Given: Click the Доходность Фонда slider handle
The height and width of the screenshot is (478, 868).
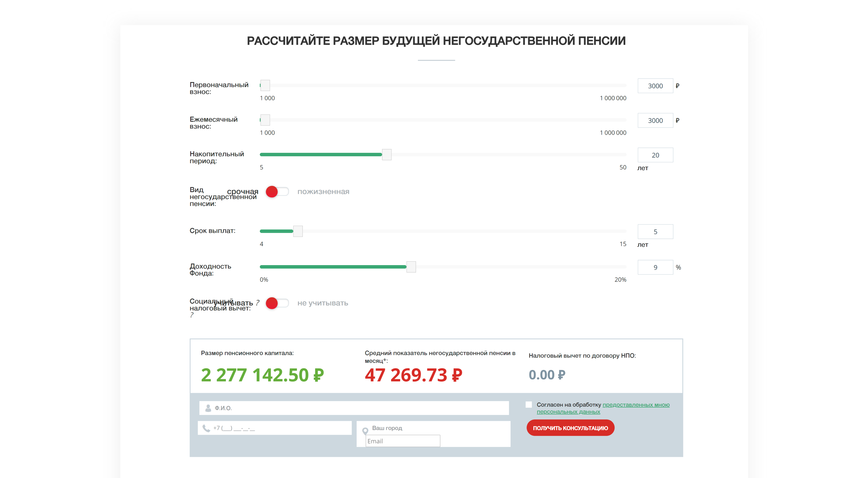Looking at the screenshot, I should (x=411, y=267).
